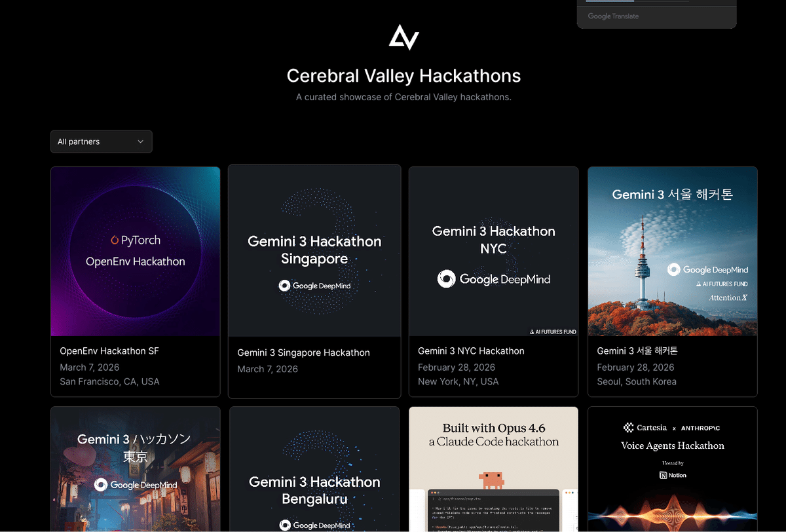This screenshot has height=532, width=786.
Task: Click the Seoul, South Korea location text
Action: click(x=637, y=381)
